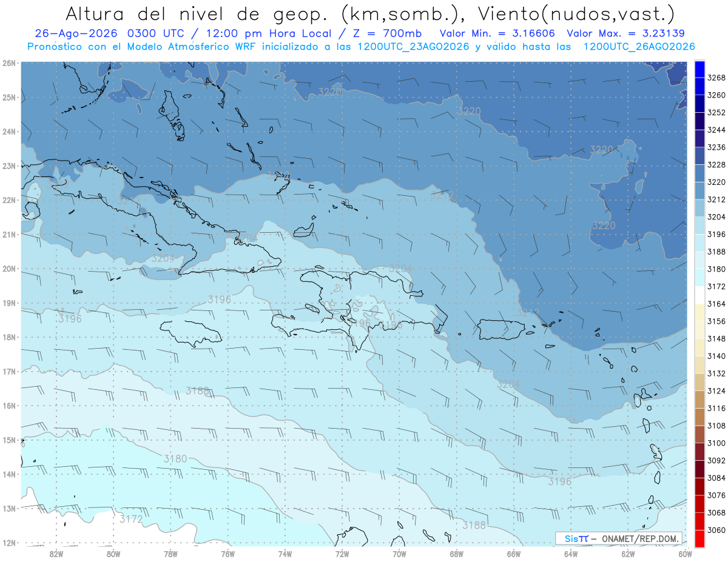Click the legend value 3268
Image resolution: width=728 pixels, height=562 pixels.
point(716,78)
